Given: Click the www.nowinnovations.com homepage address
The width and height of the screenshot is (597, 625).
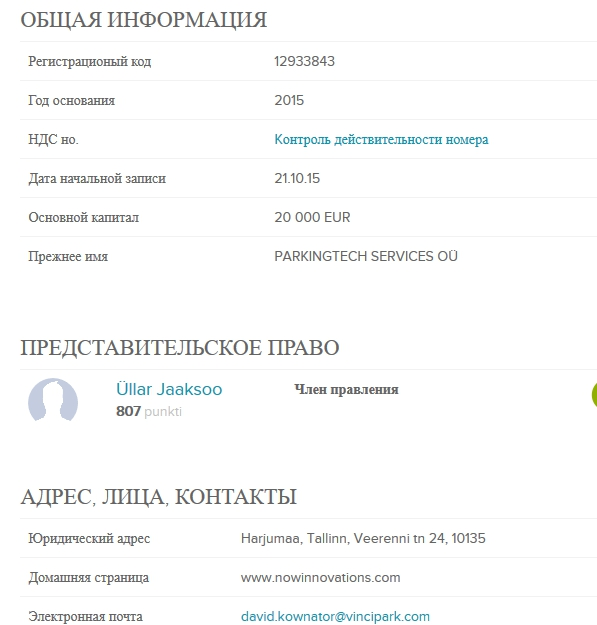Looking at the screenshot, I should pos(320,577).
